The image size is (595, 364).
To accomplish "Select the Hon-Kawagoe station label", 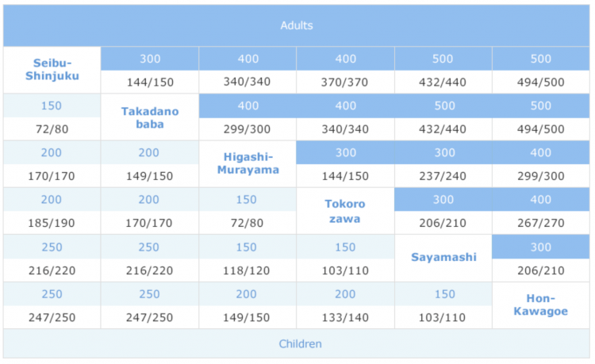I will tap(541, 305).
